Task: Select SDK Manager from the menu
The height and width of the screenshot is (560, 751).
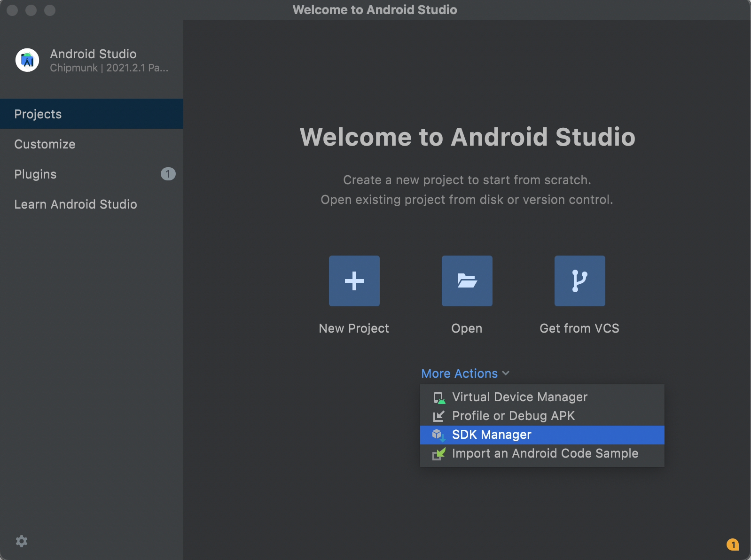Action: click(542, 435)
